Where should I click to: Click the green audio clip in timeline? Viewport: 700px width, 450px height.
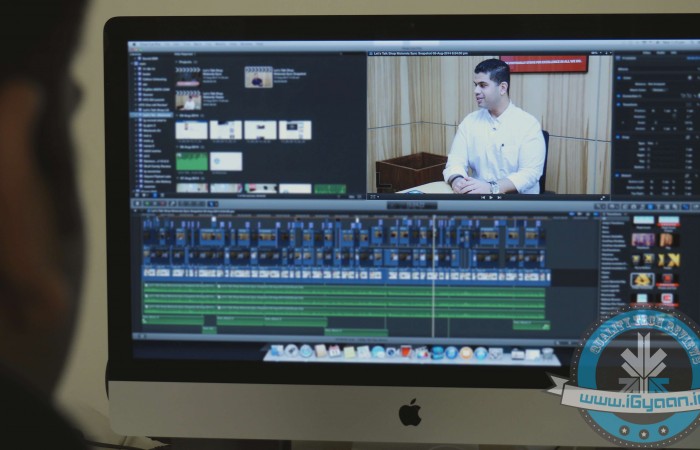click(x=340, y=300)
